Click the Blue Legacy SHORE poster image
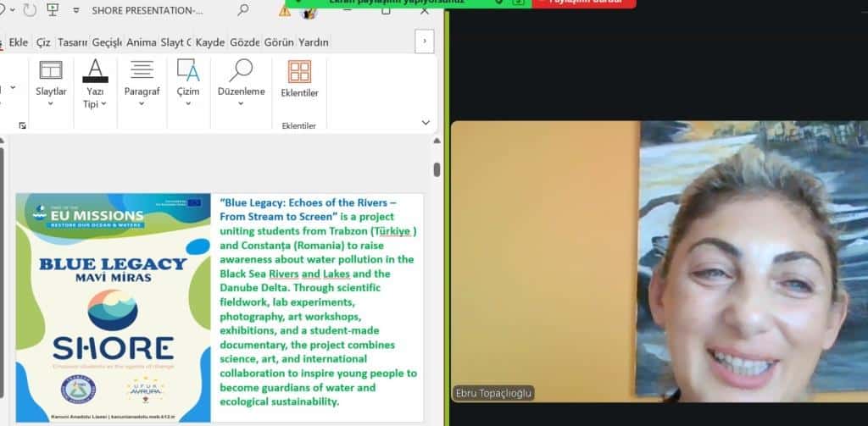 (113, 307)
